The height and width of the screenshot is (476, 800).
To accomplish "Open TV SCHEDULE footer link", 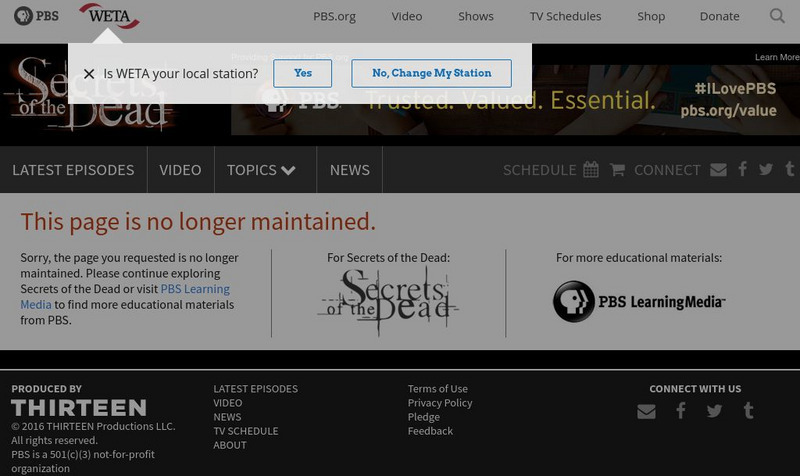I will [246, 431].
